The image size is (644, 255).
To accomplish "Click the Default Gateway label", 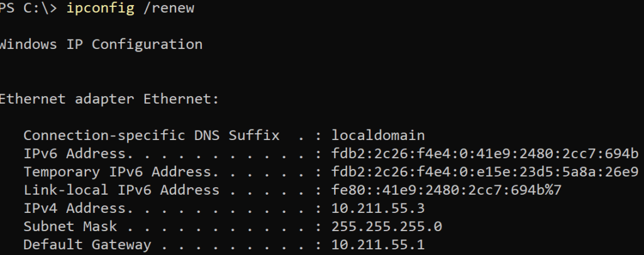I will point(87,245).
